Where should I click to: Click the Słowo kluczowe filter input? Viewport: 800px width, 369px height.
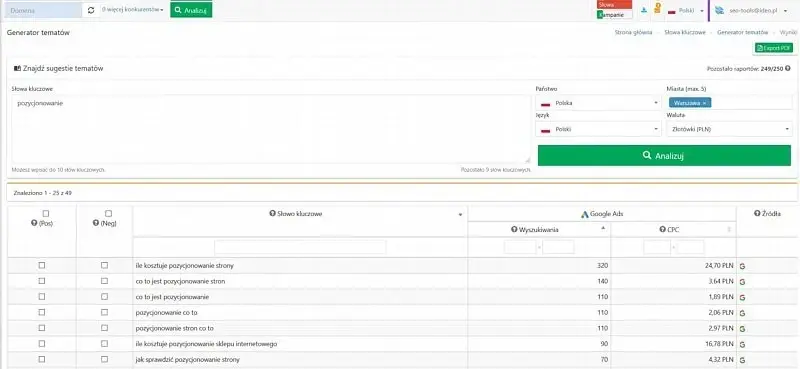pyautogui.click(x=300, y=248)
